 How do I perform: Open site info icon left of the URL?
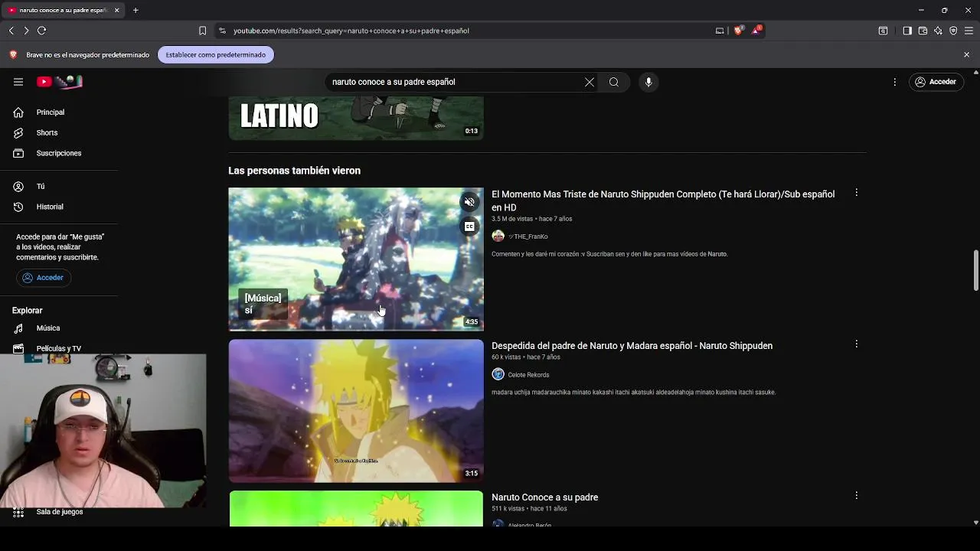[x=222, y=31]
